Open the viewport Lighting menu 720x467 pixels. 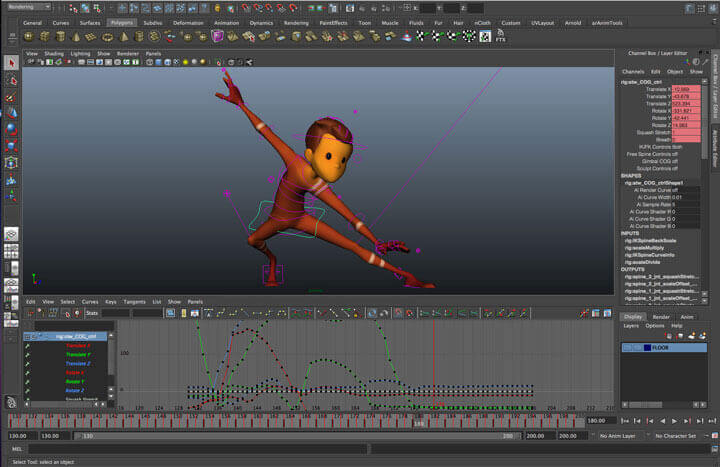[x=80, y=53]
